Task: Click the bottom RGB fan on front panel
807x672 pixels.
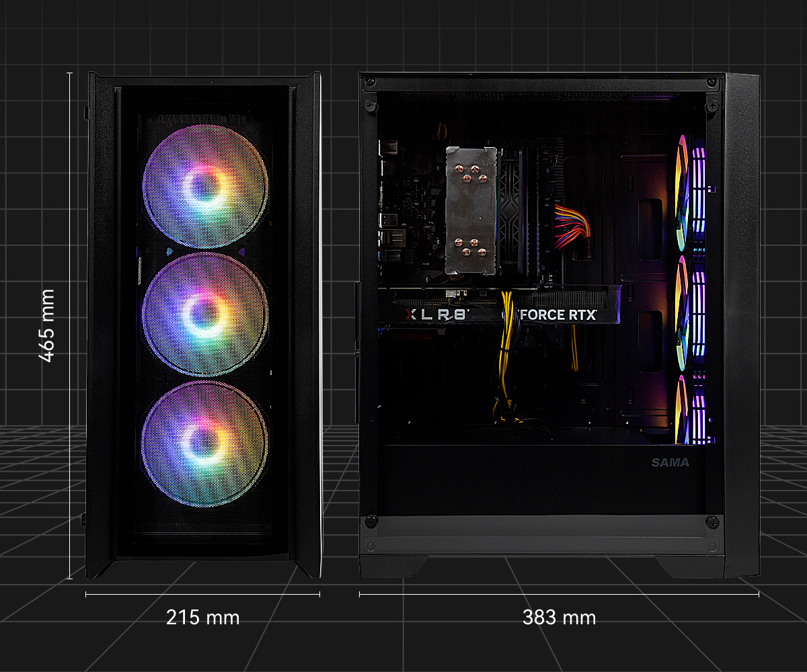Action: point(204,444)
